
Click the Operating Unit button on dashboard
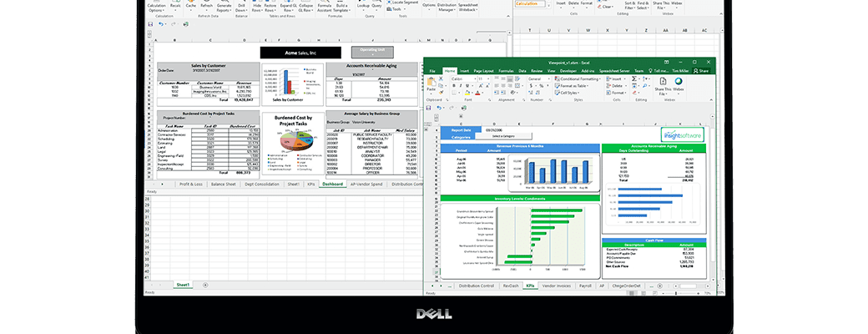(x=372, y=52)
